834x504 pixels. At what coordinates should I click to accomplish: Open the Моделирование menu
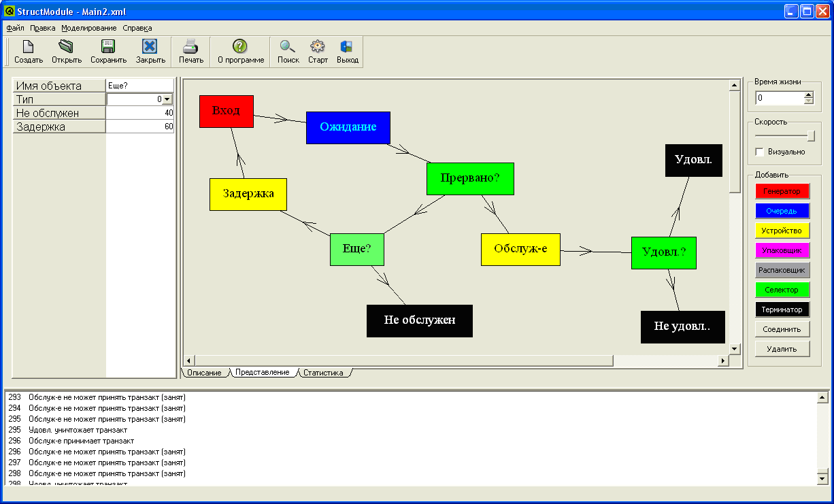coord(88,28)
